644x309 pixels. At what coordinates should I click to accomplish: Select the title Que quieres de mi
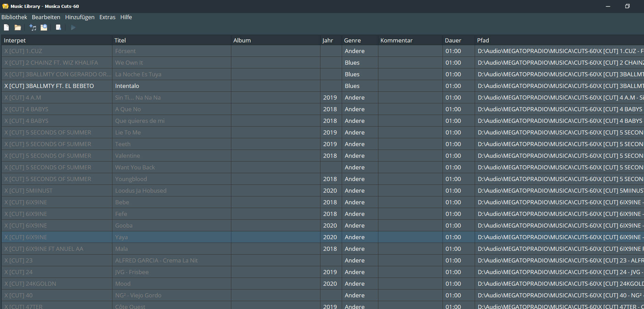coord(140,121)
